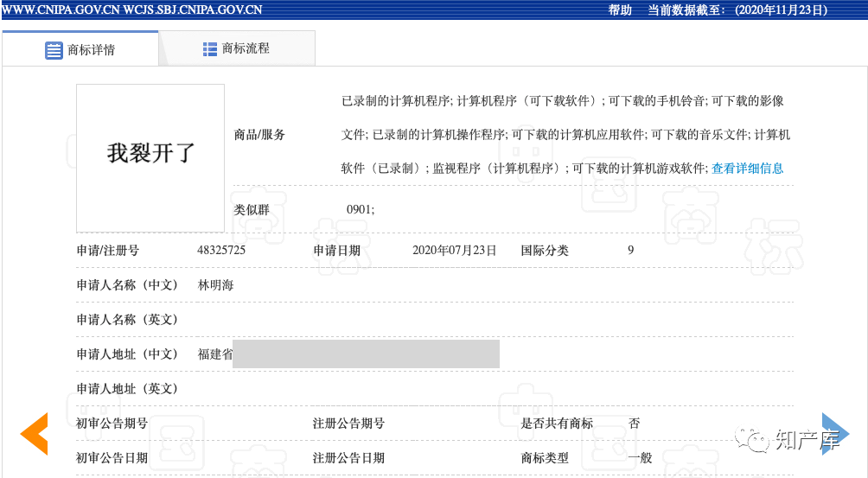Image resolution: width=868 pixels, height=478 pixels.
Task: Click the WWW.CNIPA.GOV.CN header text
Action: [61, 10]
